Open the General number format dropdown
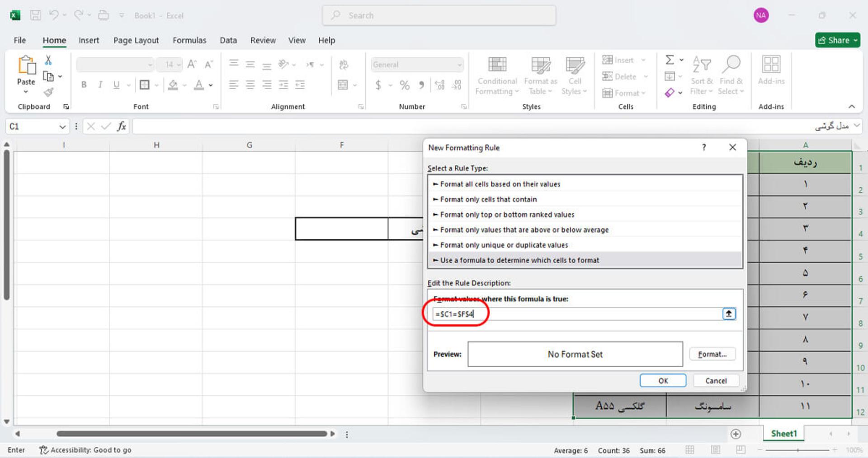868x458 pixels. [417, 65]
